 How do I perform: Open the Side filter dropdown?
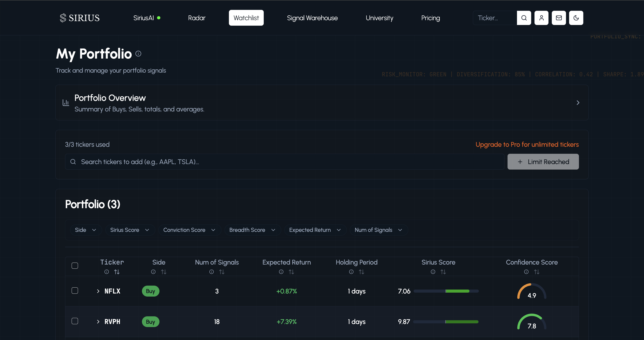click(85, 230)
